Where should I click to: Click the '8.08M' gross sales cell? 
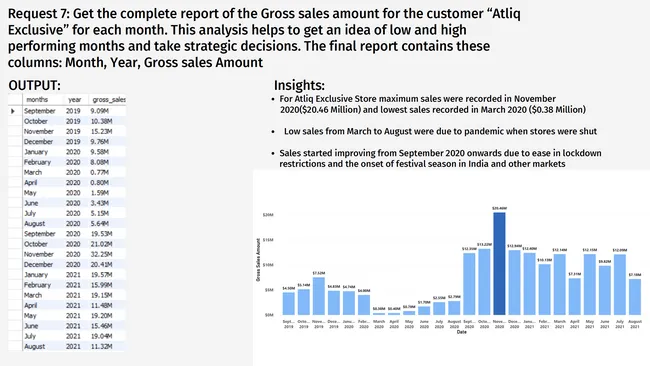(99, 162)
